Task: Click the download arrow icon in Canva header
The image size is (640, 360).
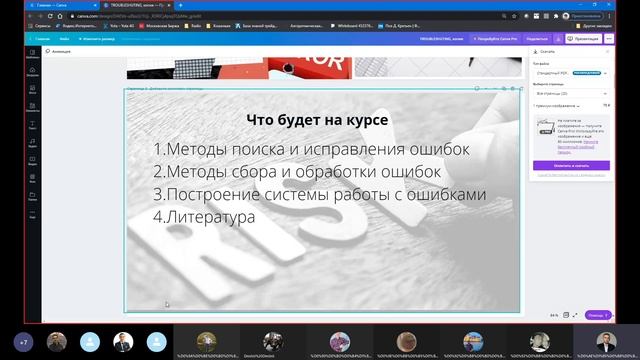Action: 558,39
